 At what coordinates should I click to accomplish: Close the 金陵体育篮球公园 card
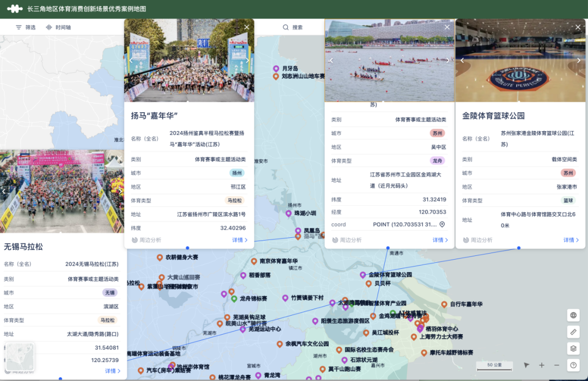[x=578, y=27]
